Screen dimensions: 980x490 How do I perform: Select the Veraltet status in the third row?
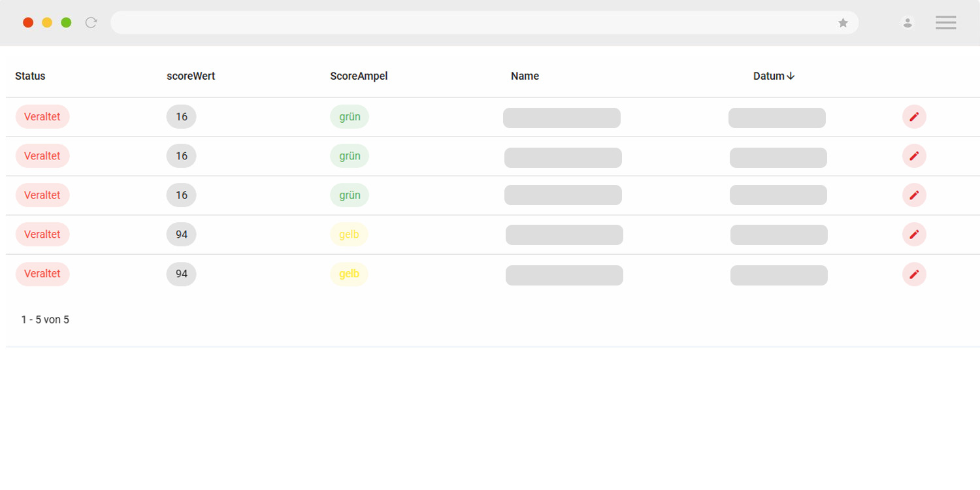(x=42, y=195)
